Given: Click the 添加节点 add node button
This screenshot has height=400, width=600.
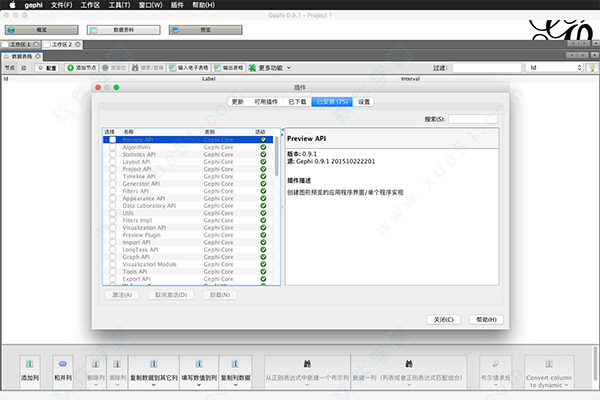Looking at the screenshot, I should (82, 68).
